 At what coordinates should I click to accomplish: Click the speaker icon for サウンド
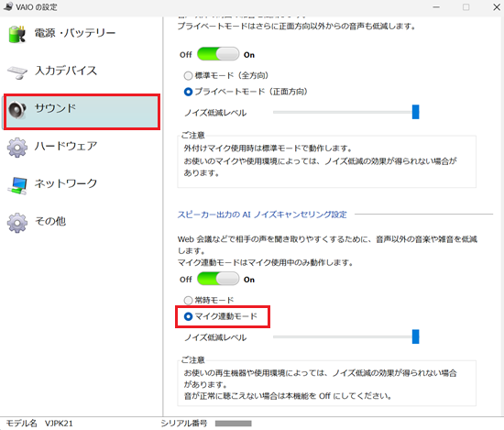(x=17, y=110)
